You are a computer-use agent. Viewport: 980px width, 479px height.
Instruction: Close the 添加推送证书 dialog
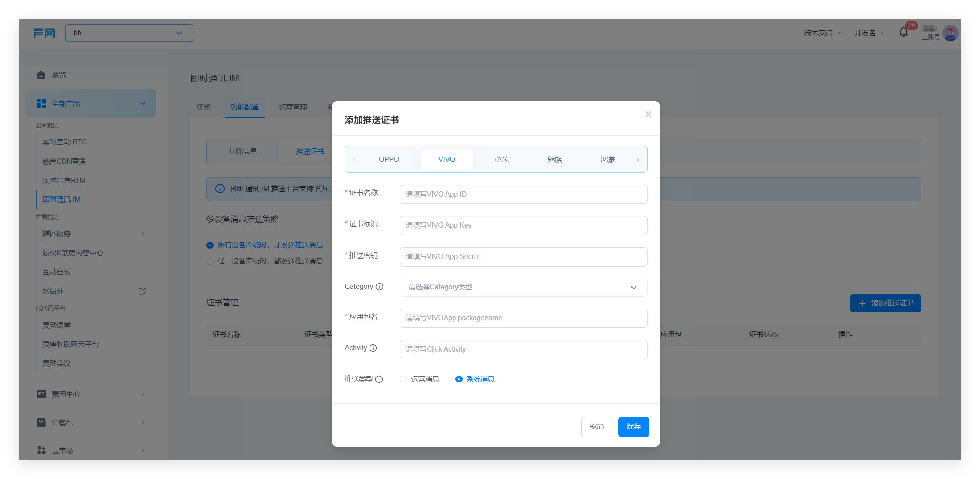point(648,114)
